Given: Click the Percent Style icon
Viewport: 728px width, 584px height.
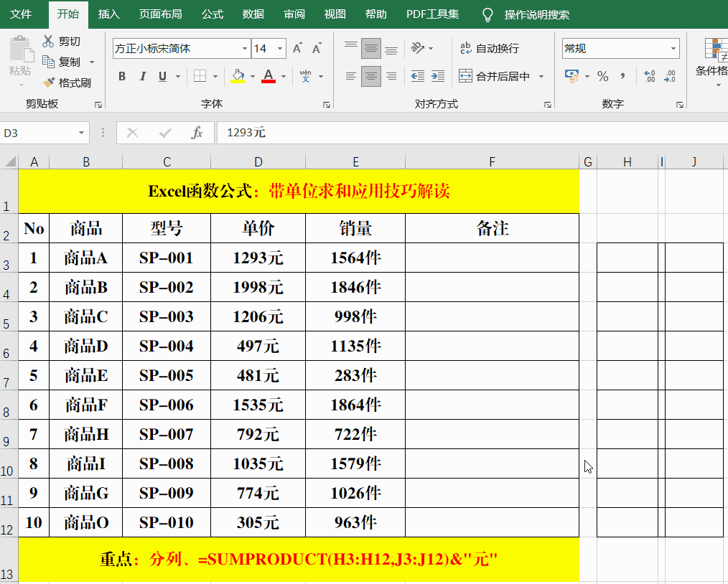Looking at the screenshot, I should 603,76.
